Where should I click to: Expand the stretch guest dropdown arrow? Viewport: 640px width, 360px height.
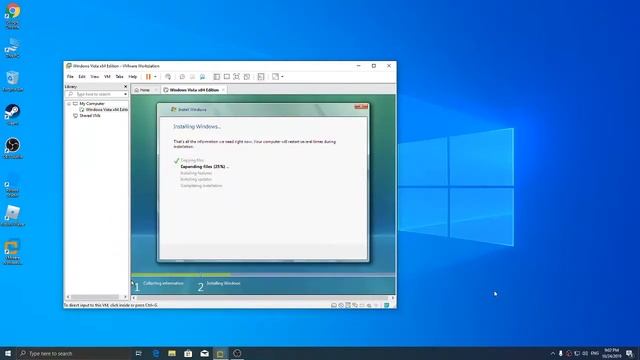tap(282, 77)
